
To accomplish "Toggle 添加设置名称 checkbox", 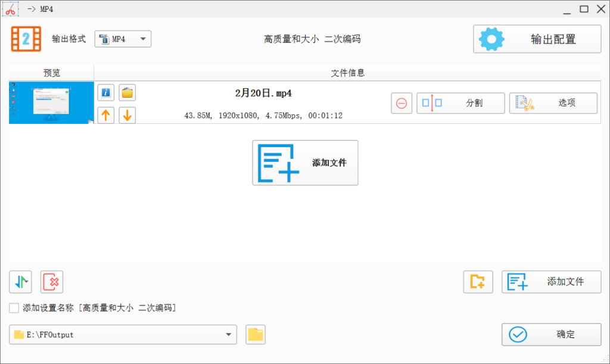I will click(x=14, y=308).
